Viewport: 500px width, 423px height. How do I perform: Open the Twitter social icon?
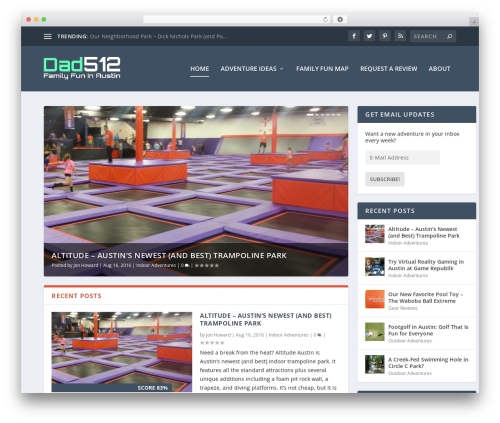tap(369, 36)
